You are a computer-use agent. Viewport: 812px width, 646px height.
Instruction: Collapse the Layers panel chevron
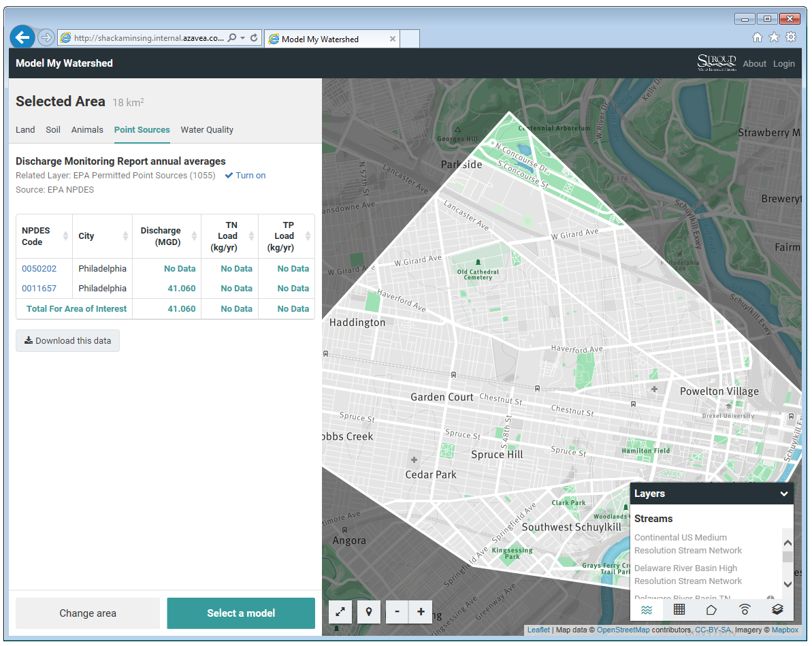tap(783, 494)
